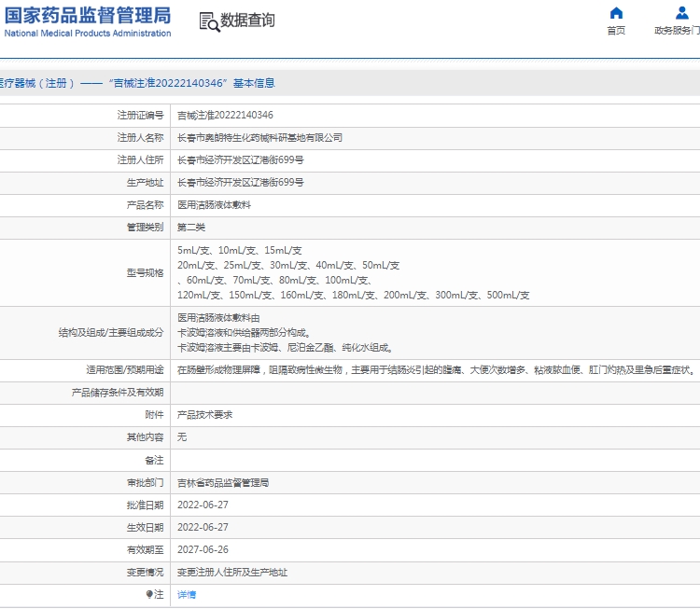Select attachment value 产品技术要求
The height and width of the screenshot is (609, 700).
[205, 415]
